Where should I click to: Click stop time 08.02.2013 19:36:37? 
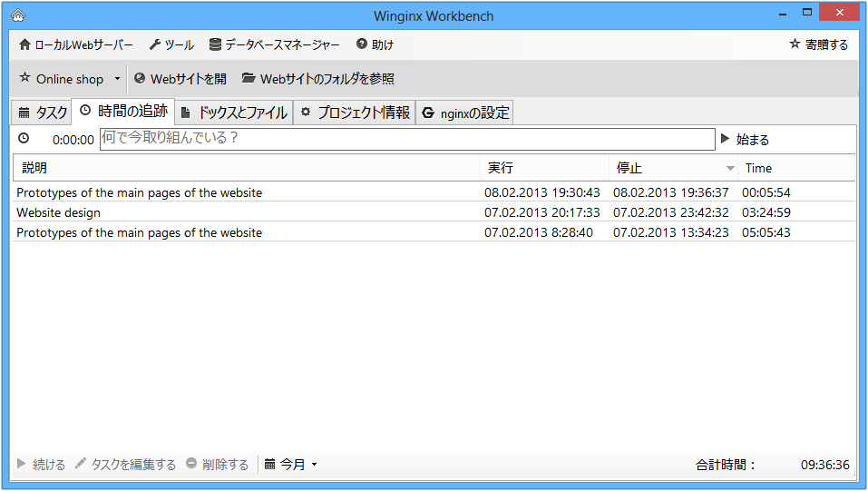point(670,192)
